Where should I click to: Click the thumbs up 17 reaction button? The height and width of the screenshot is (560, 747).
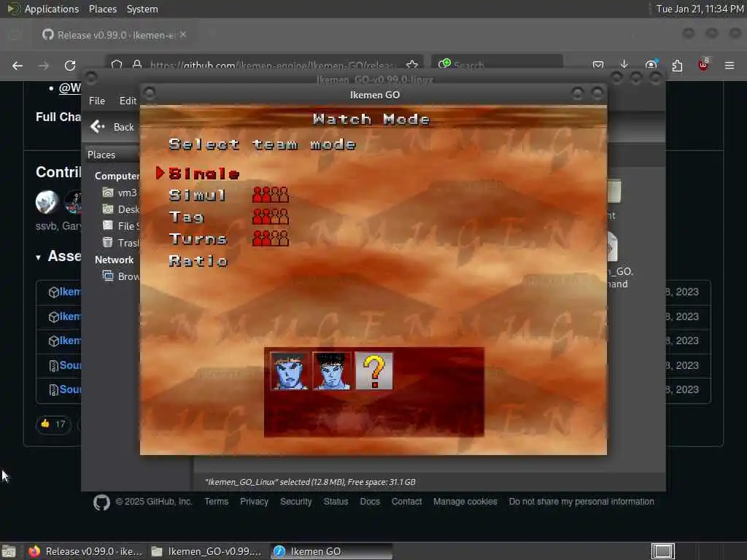[x=53, y=424]
